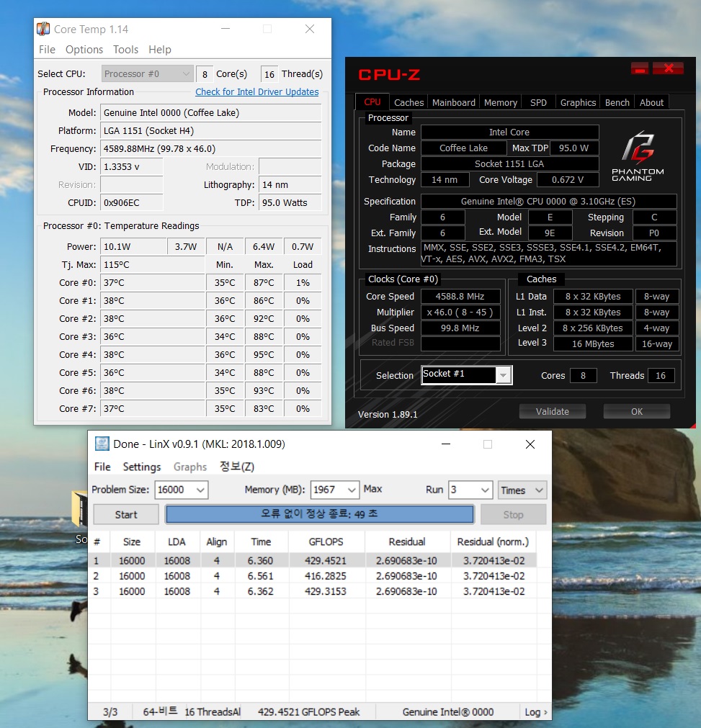This screenshot has height=728, width=701.
Task: Click the Frequency value 4589.88MHz field
Action: 211,149
